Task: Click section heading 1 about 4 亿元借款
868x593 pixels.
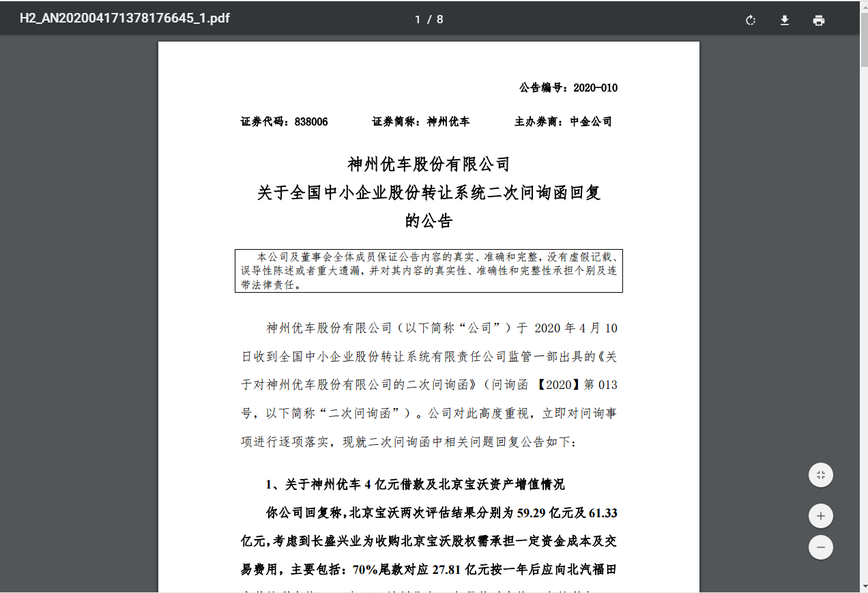Action: [416, 484]
